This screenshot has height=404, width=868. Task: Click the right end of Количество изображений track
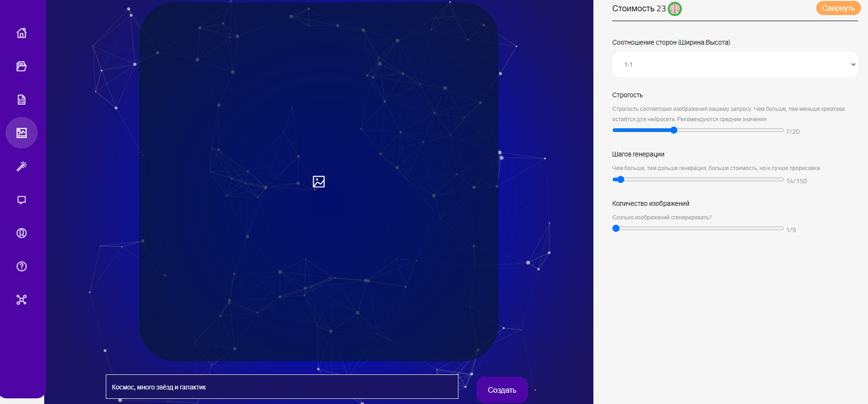click(x=781, y=228)
